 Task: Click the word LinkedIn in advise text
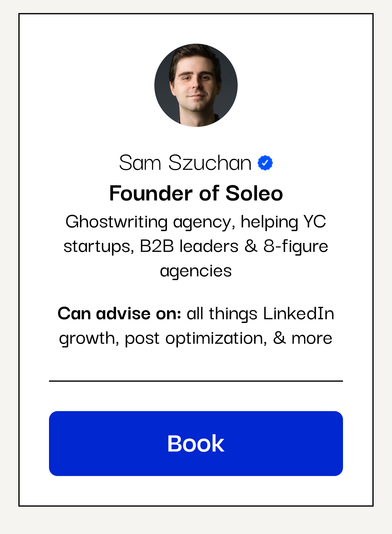299,314
